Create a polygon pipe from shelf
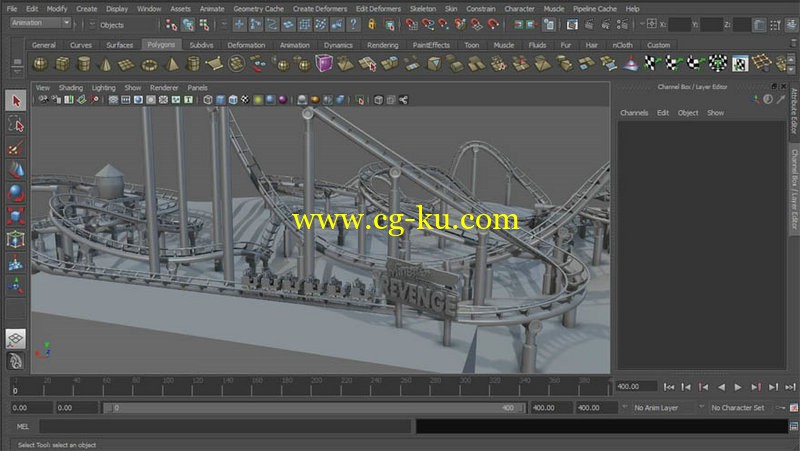Viewport: 800px width, 451px height. click(x=193, y=64)
